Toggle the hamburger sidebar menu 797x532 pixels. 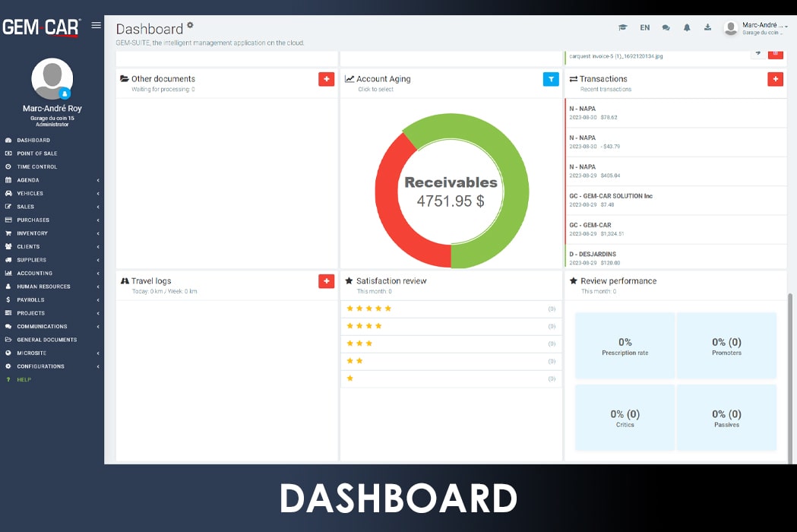(x=96, y=25)
